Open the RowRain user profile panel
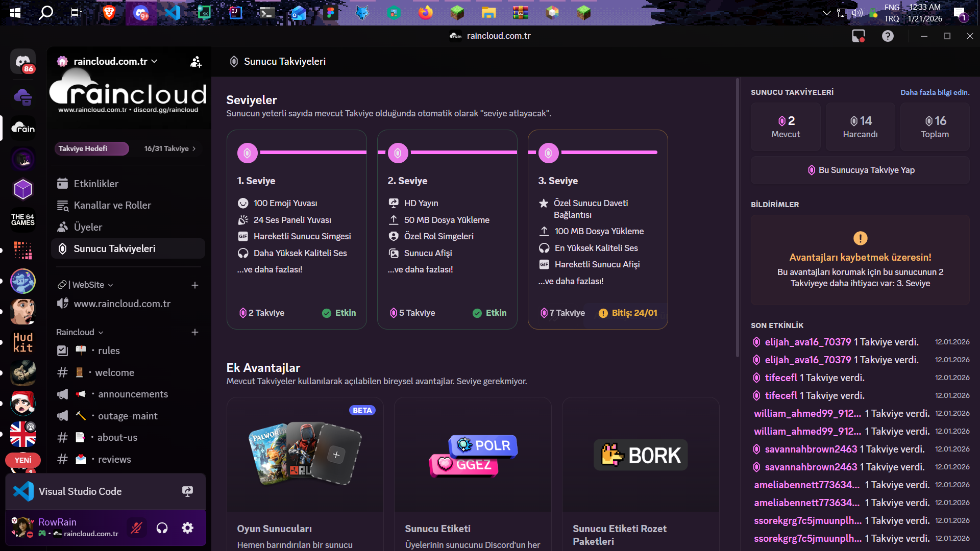 pos(66,528)
